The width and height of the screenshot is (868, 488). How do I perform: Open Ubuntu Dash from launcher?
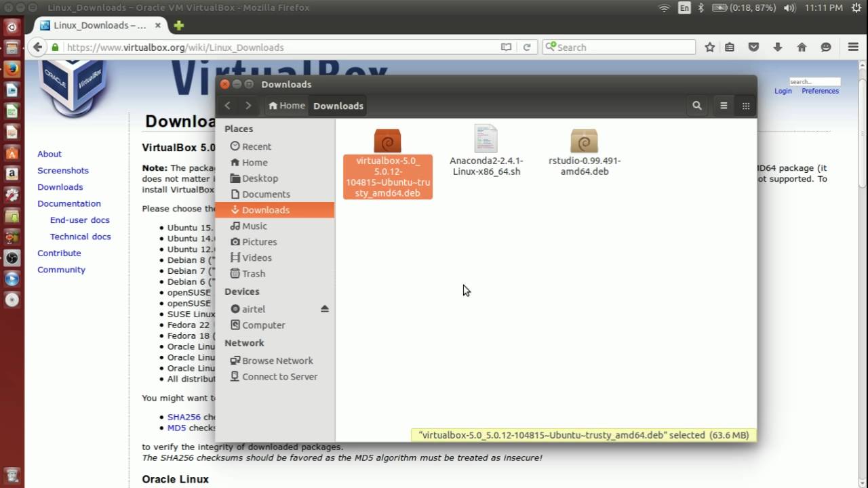coord(12,27)
